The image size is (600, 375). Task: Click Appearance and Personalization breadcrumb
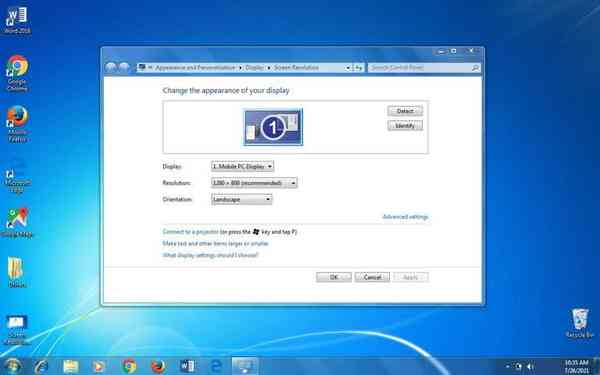tap(195, 67)
